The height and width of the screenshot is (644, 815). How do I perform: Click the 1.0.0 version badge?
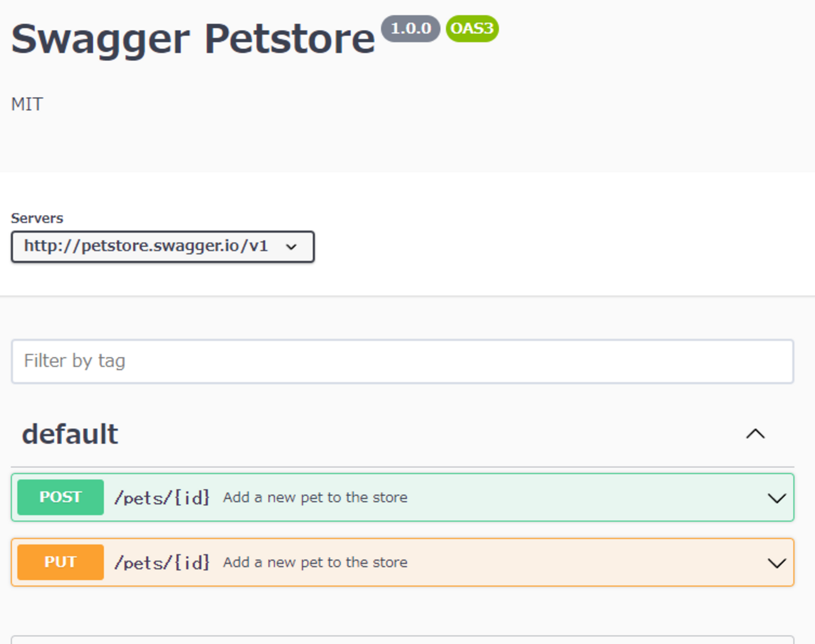[x=411, y=29]
